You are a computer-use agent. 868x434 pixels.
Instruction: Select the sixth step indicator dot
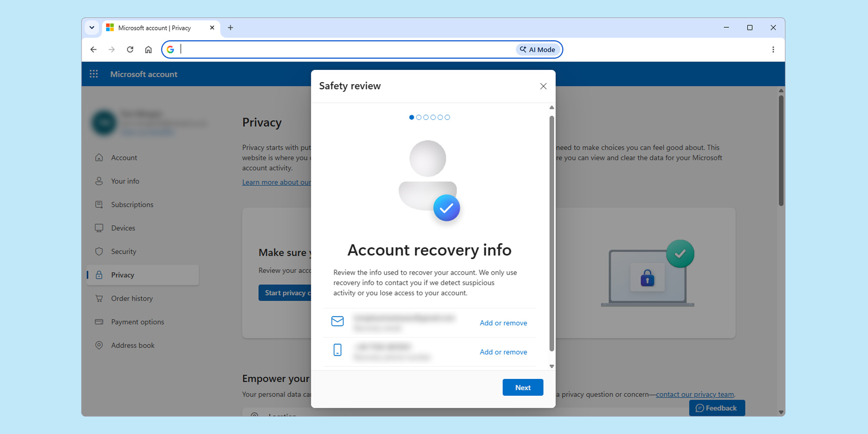point(447,117)
